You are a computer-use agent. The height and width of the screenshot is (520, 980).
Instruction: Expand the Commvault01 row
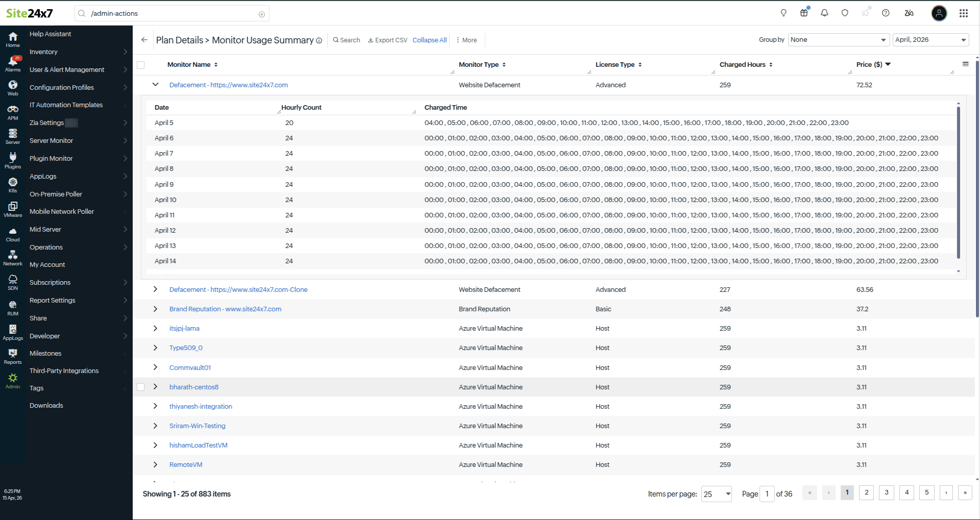[156, 367]
